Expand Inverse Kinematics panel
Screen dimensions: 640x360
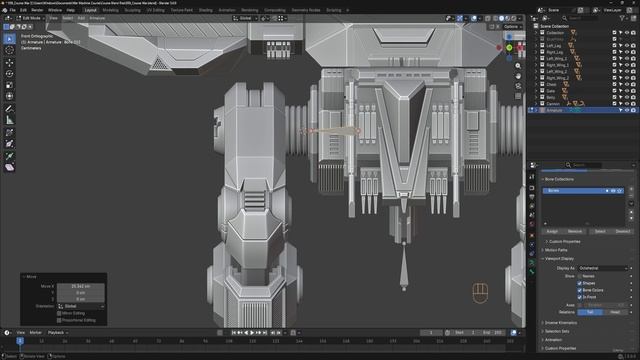pyautogui.click(x=561, y=323)
